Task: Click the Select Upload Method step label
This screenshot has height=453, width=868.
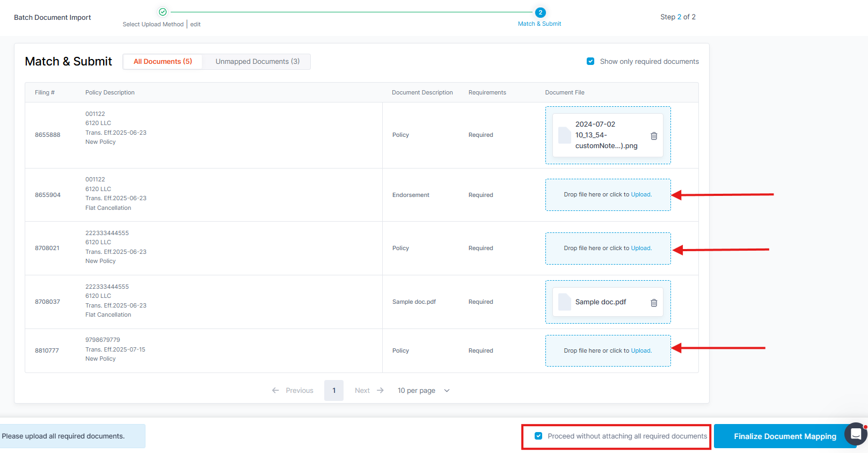Action: tap(153, 24)
